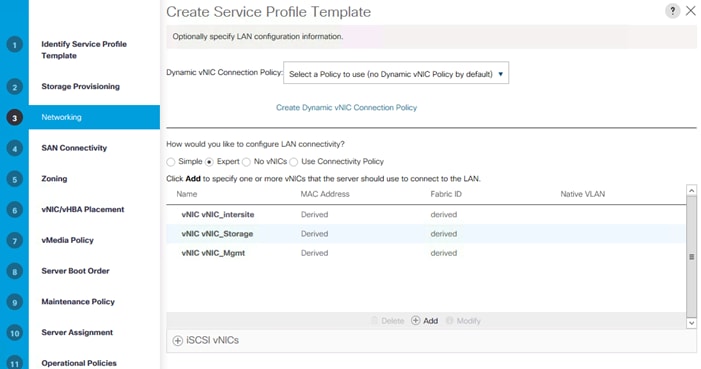Click the Add button label
Image resolution: width=701 pixels, height=369 pixels.
click(431, 321)
